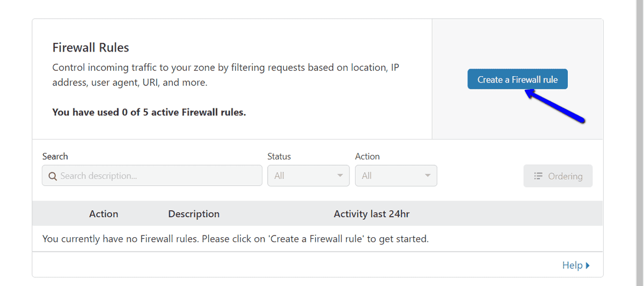
Task: Click the used 0 of 5 rules text
Action: pos(149,112)
